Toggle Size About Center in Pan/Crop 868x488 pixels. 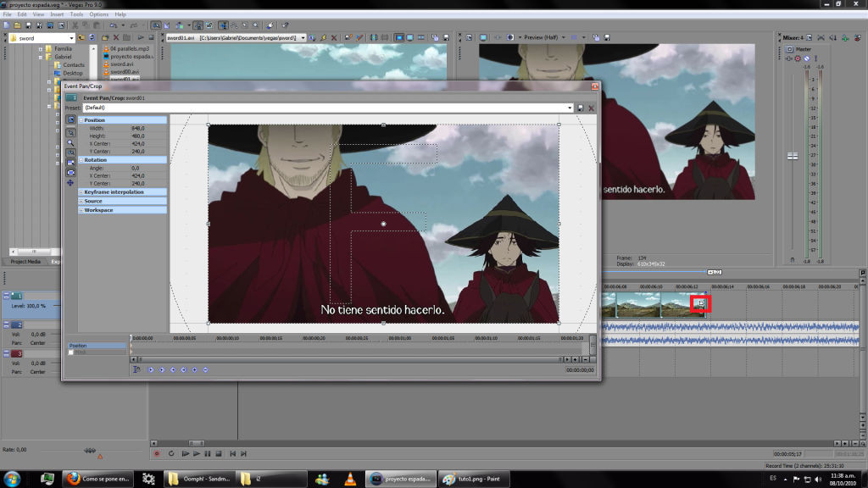71,173
